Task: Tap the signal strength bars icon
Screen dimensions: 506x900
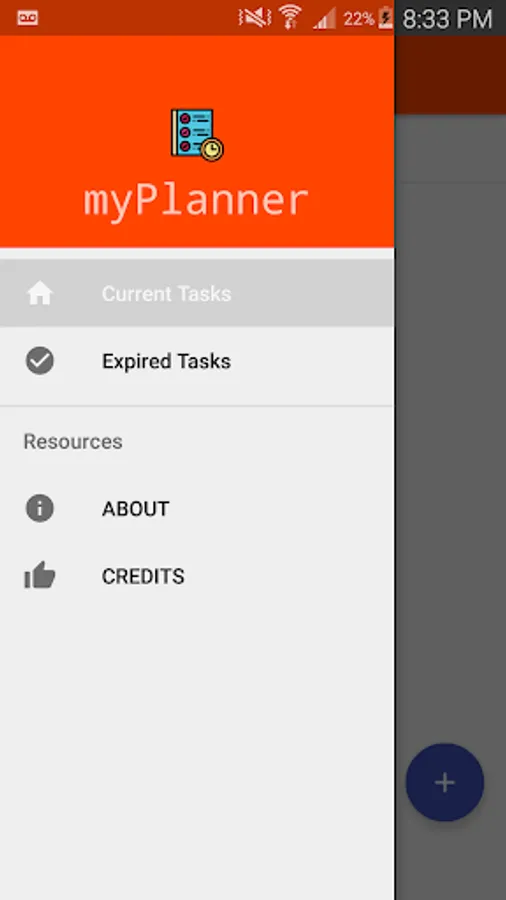Action: coord(324,18)
